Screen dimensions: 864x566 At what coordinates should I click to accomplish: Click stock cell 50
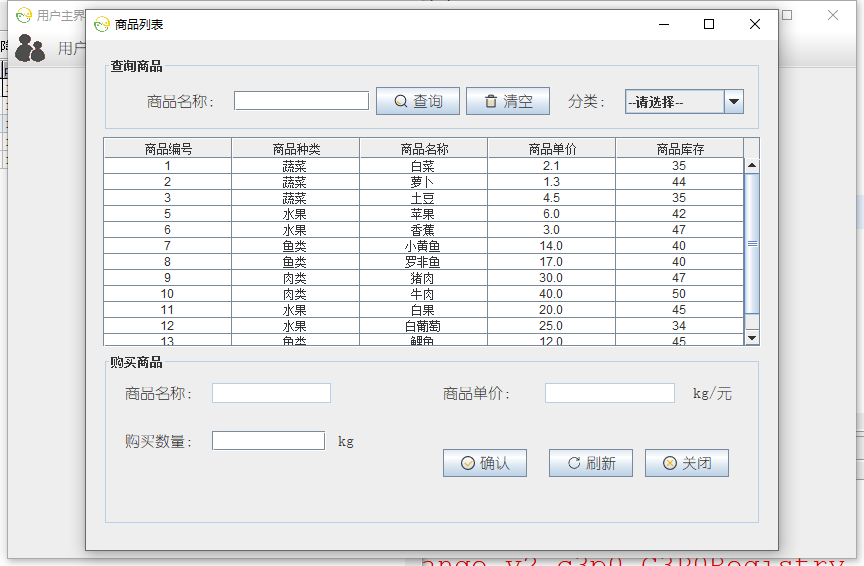679,294
